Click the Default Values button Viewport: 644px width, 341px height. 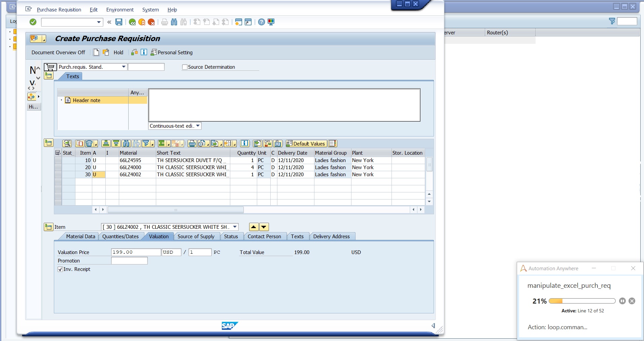coord(306,144)
